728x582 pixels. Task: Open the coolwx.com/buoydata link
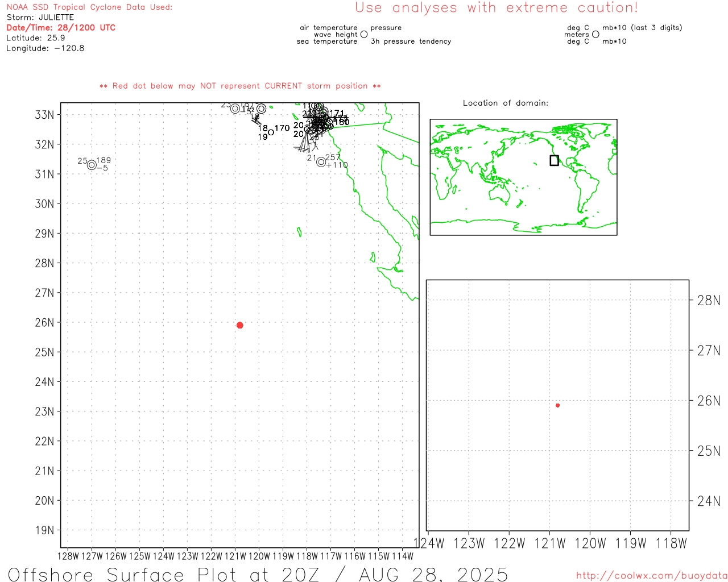click(x=652, y=575)
